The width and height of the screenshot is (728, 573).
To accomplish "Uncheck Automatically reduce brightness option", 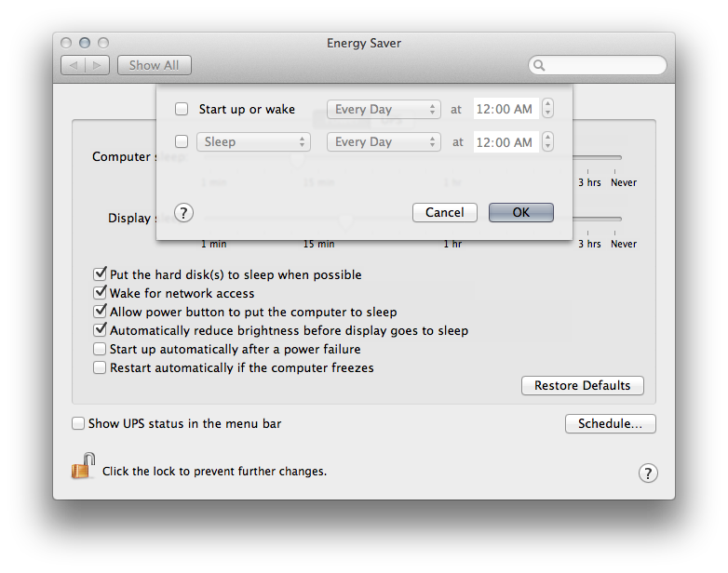I will 100,330.
